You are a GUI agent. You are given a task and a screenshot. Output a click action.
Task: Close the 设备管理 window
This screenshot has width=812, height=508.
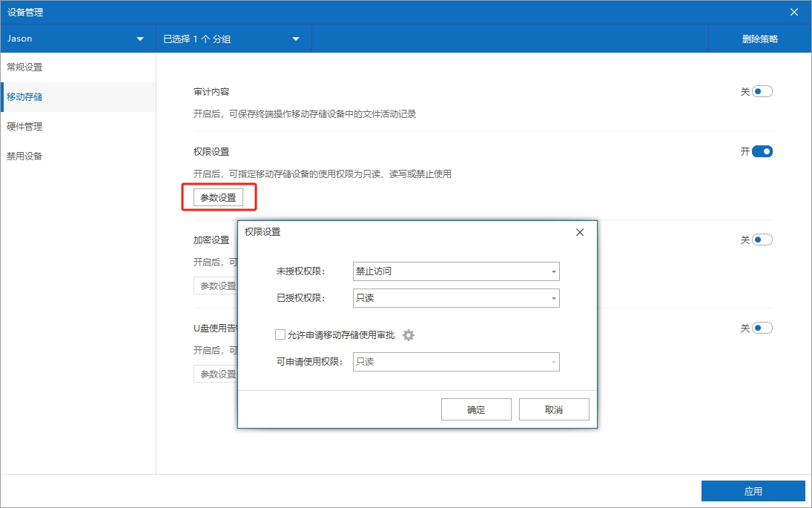coord(794,12)
